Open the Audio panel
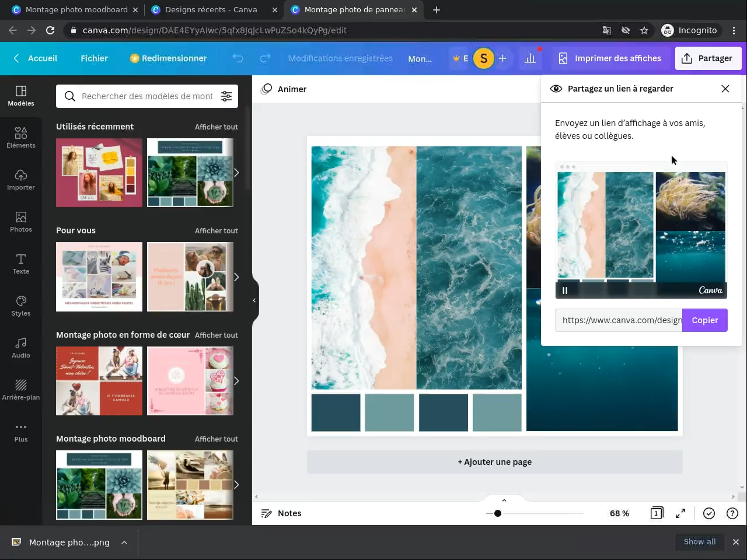 [x=21, y=348]
